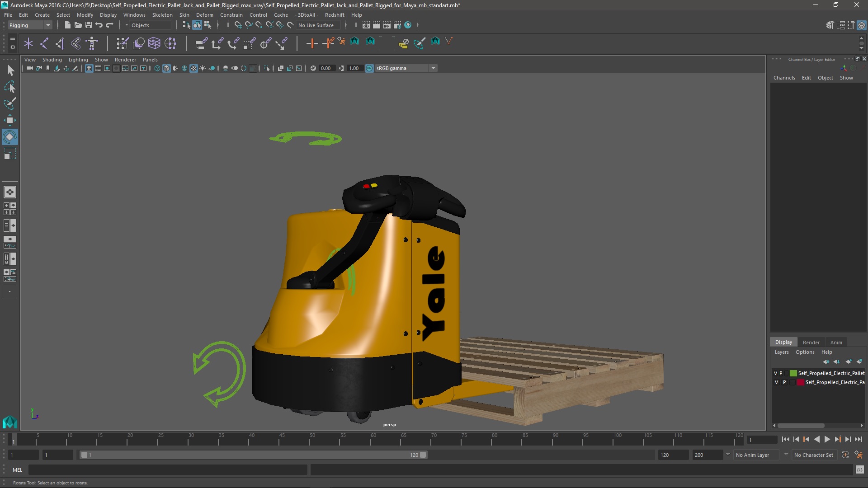868x488 pixels.
Task: Undo the last action
Action: pyautogui.click(x=99, y=25)
